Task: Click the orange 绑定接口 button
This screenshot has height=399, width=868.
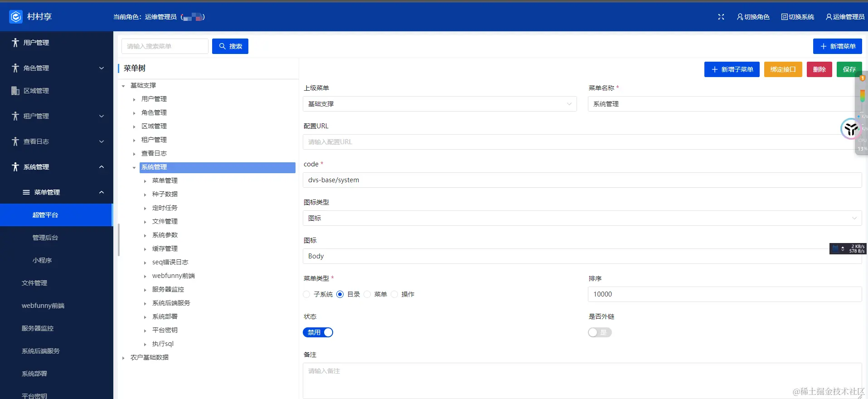Action: 783,69
